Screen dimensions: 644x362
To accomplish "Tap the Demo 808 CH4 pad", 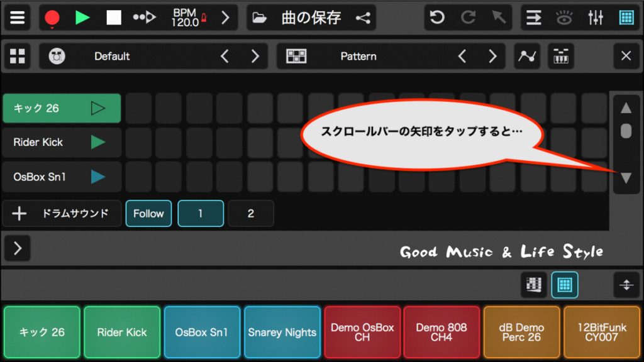I will (x=441, y=332).
